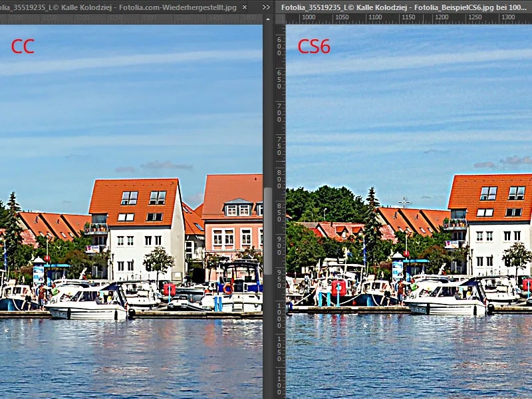Click the scroll-up arrow of left document
Viewport: 532px width, 399px height.
pyautogui.click(x=268, y=19)
